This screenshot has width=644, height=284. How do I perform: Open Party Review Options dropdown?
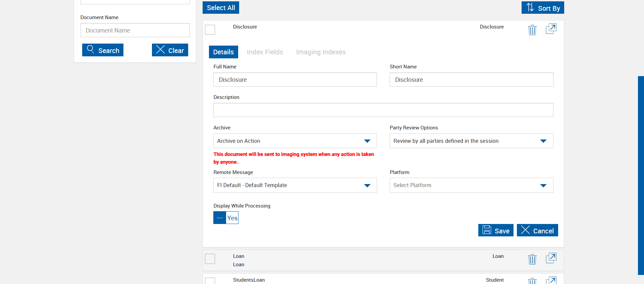(x=471, y=141)
